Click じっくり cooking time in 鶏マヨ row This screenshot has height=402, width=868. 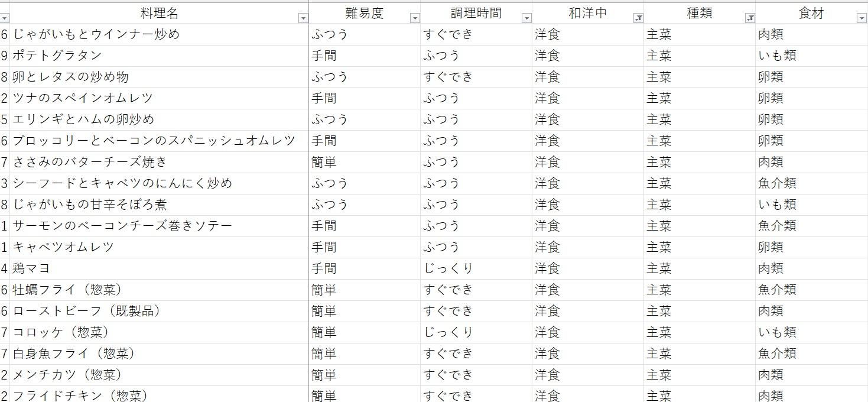448,268
